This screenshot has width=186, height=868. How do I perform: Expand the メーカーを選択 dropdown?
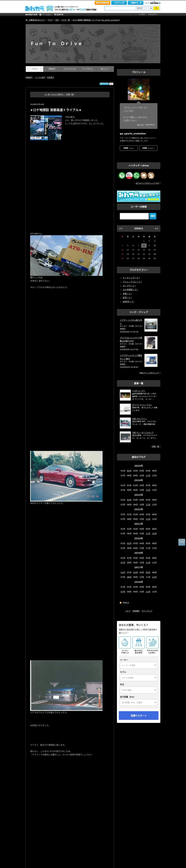[138, 665]
